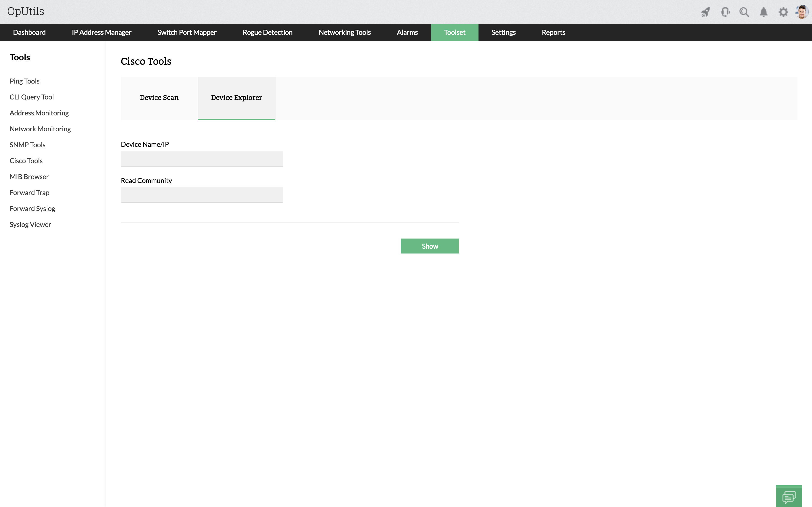Click the gear settings icon

pyautogui.click(x=783, y=12)
